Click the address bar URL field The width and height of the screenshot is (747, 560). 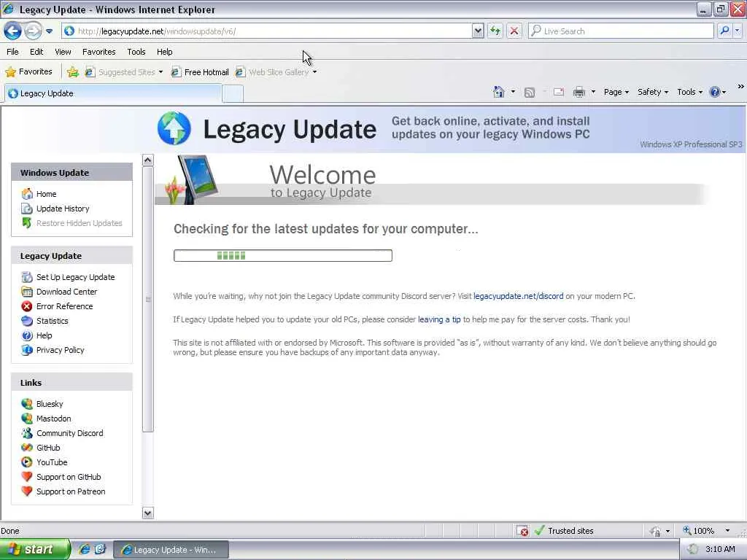pyautogui.click(x=267, y=31)
